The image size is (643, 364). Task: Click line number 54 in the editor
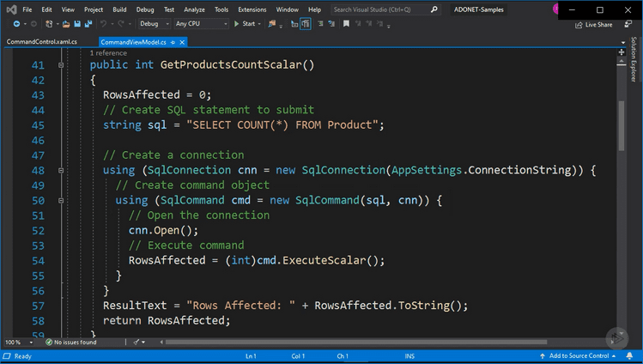coord(38,261)
